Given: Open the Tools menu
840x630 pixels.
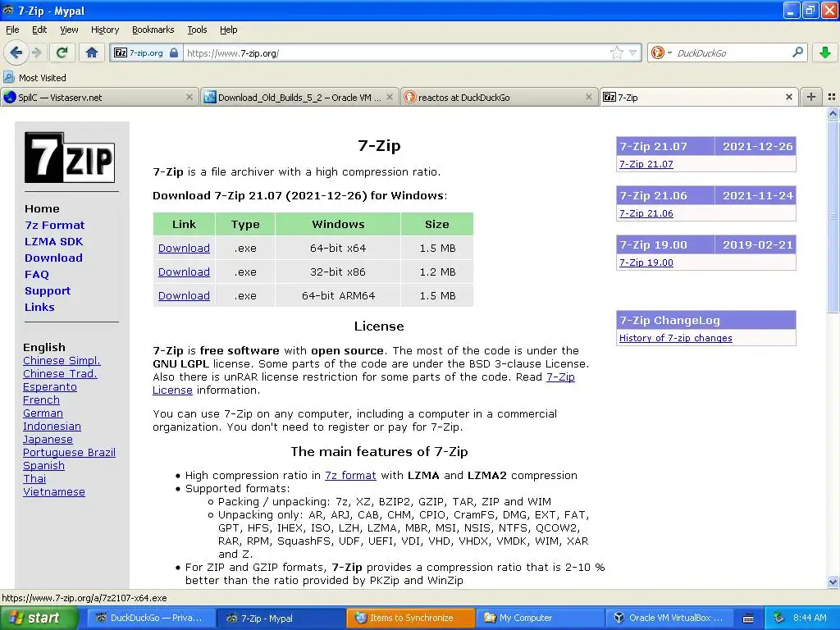Looking at the screenshot, I should 197,30.
